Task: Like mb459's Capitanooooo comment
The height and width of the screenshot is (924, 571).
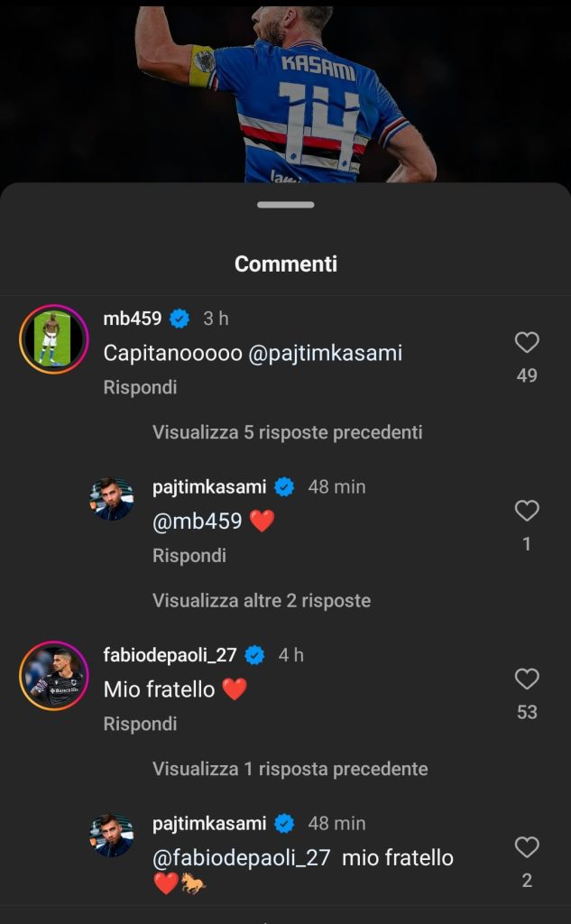Action: click(x=527, y=343)
